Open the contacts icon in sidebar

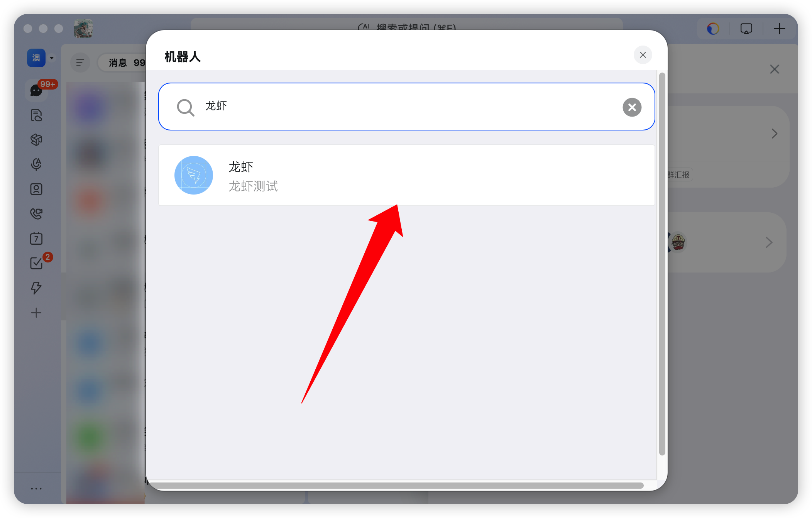pos(36,189)
